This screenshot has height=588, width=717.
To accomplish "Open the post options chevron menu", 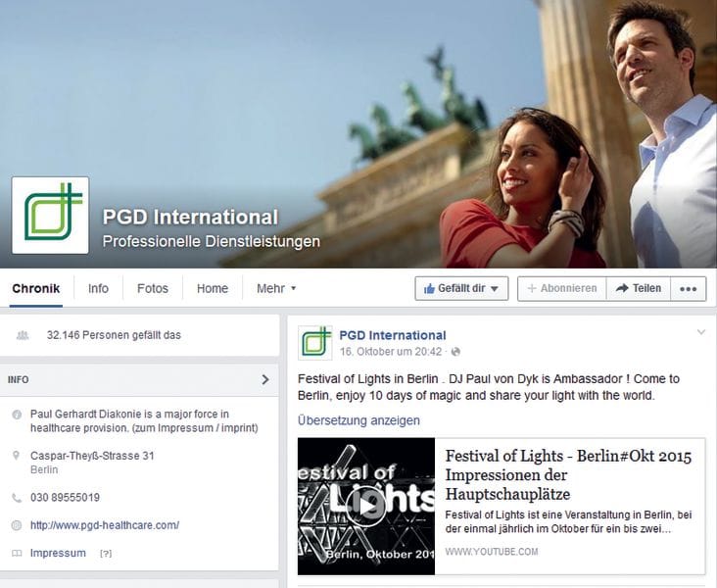I will pos(701,332).
